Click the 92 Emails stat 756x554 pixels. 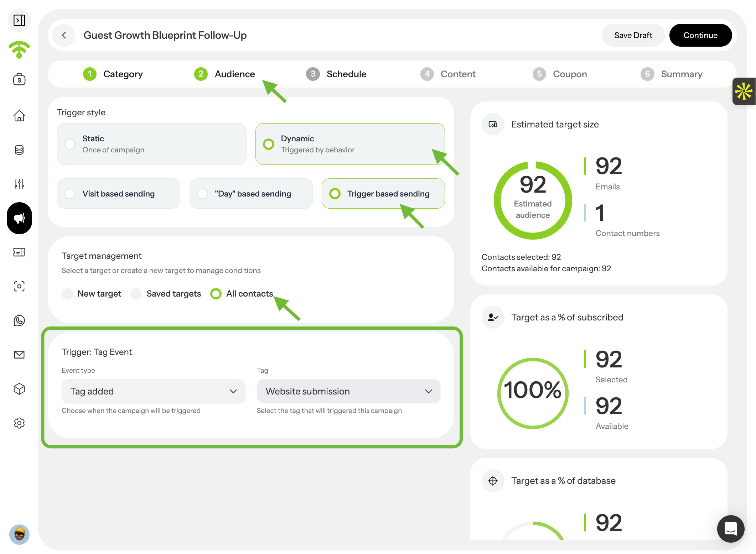click(x=604, y=174)
